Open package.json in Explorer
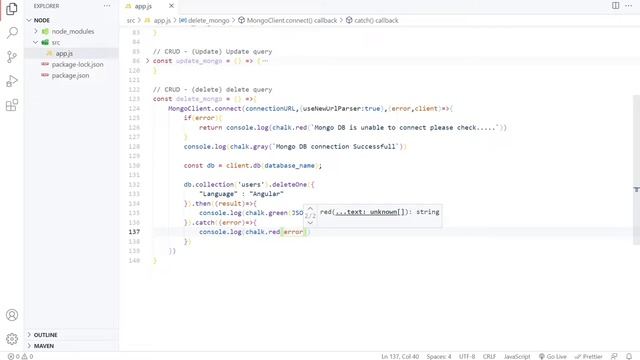 tap(71, 75)
